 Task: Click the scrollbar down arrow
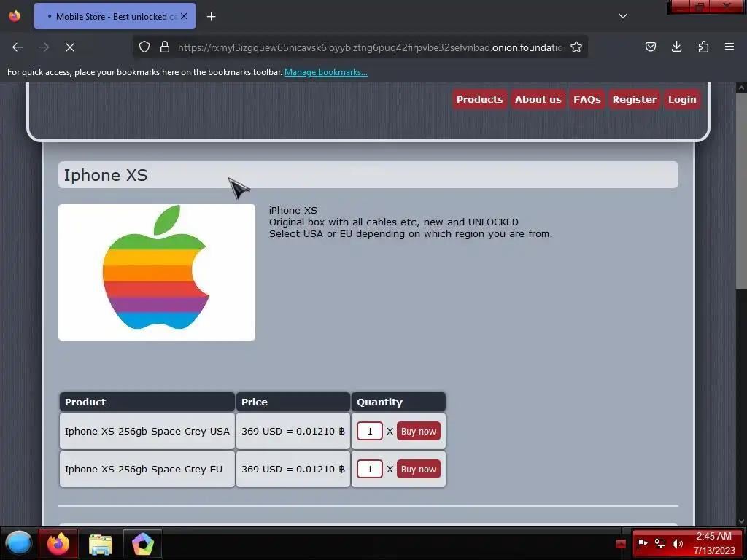coord(741,521)
